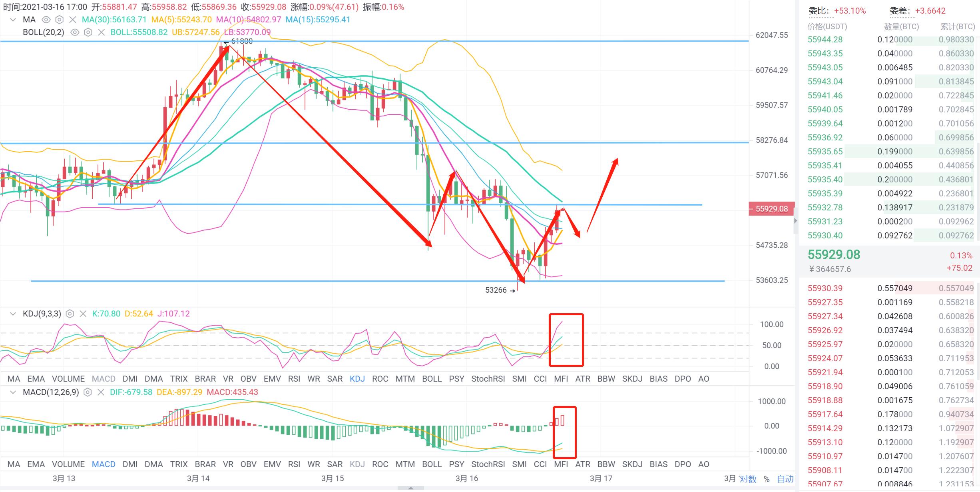Screen dimensions: 980x492
Task: Click 累计(BTC) column header
Action: (x=957, y=26)
